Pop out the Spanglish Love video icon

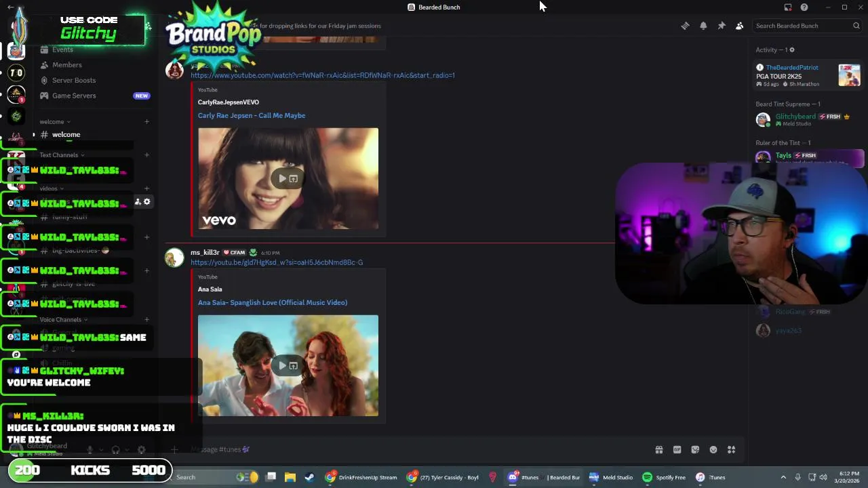click(x=294, y=366)
